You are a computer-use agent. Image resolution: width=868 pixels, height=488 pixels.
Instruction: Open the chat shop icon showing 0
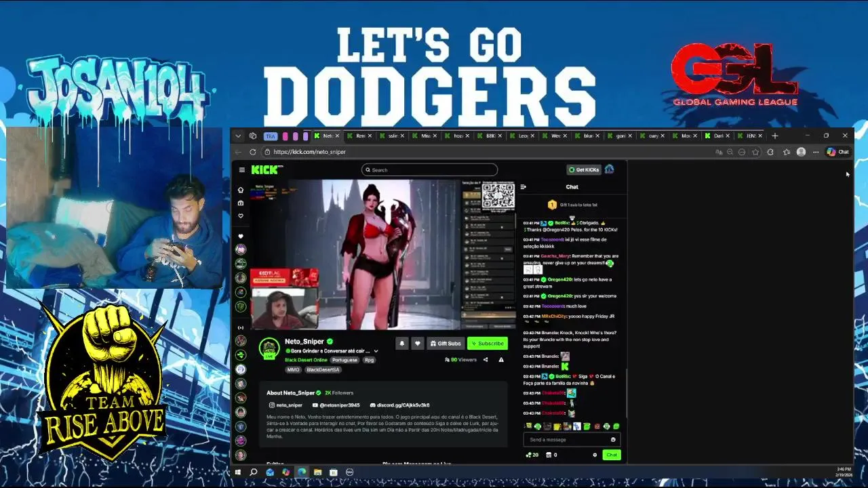pos(551,455)
